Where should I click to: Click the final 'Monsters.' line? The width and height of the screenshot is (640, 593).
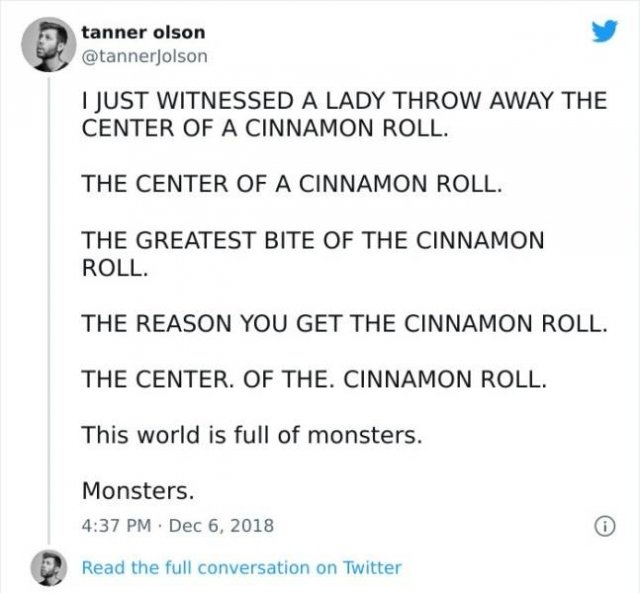tap(138, 491)
